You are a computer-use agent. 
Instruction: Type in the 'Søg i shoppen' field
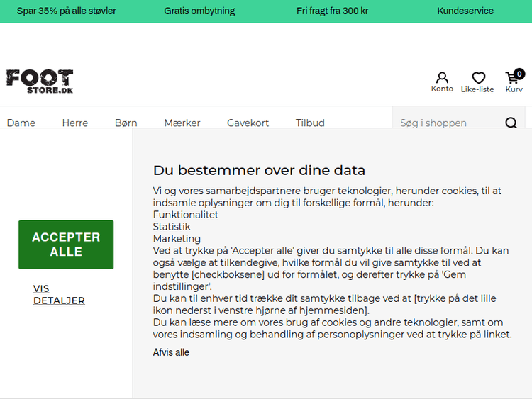[447, 123]
